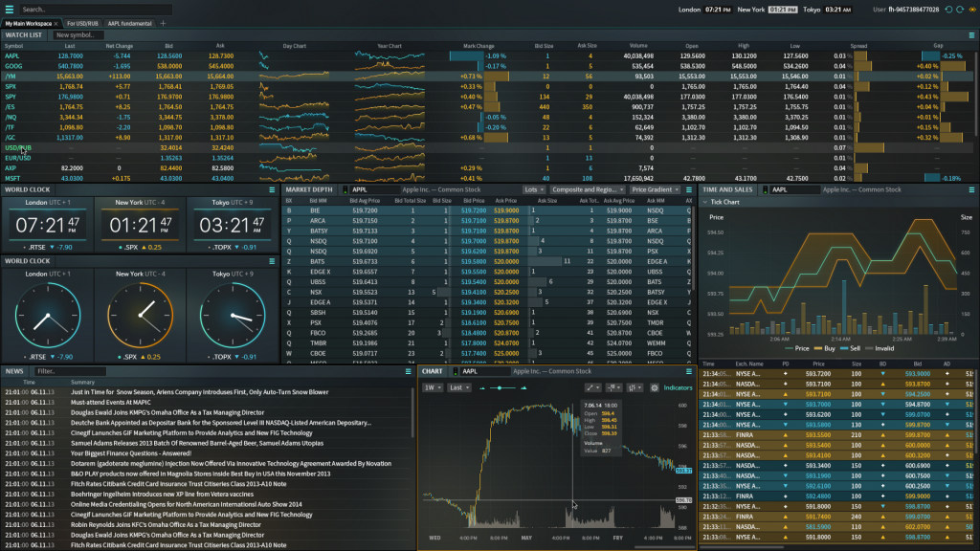980x551 pixels.
Task: Adjust the chart zoom slider handle
Action: point(500,388)
